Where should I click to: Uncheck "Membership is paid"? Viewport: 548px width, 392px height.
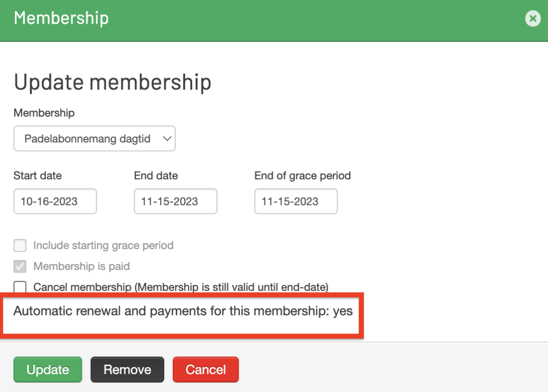click(x=19, y=266)
